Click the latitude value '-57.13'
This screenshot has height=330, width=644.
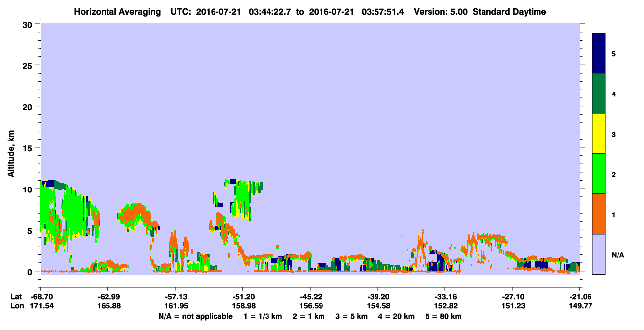(175, 297)
